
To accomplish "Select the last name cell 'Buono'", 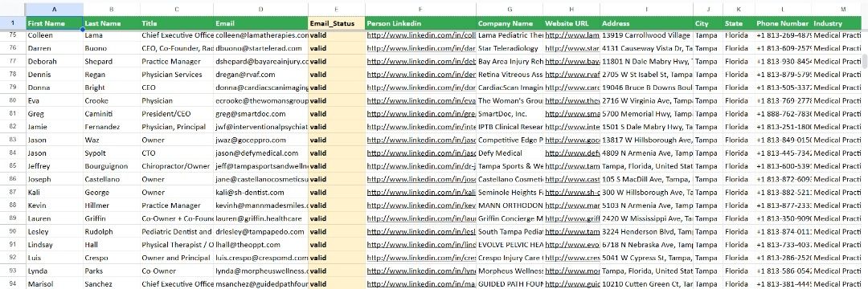I will [x=111, y=48].
